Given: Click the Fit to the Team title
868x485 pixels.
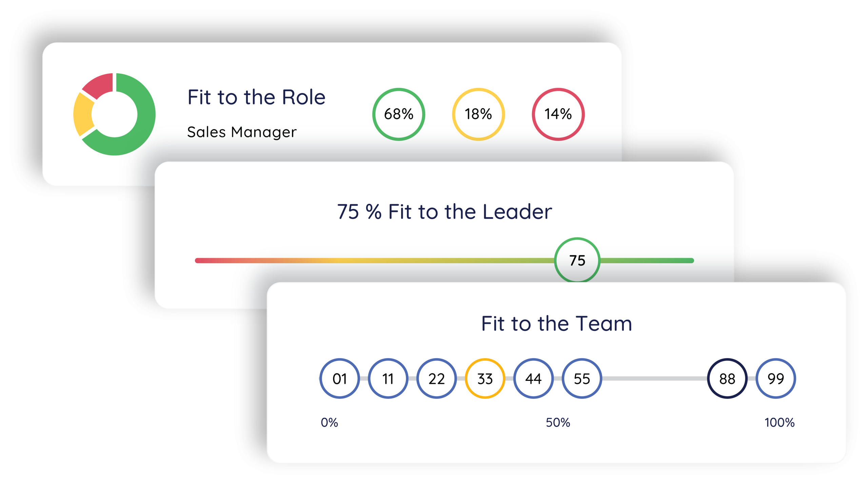Looking at the screenshot, I should point(557,324).
